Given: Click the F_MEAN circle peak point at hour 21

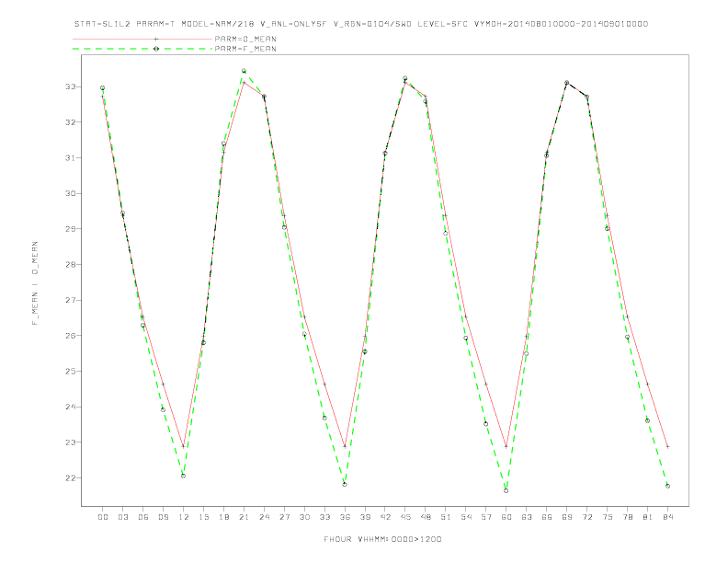Looking at the screenshot, I should click(x=244, y=71).
